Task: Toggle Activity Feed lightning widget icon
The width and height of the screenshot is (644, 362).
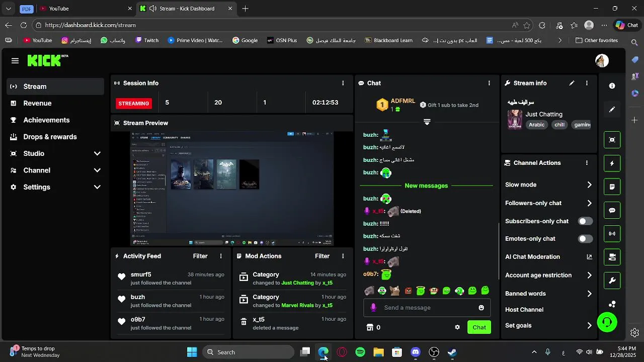Action: 612,163
